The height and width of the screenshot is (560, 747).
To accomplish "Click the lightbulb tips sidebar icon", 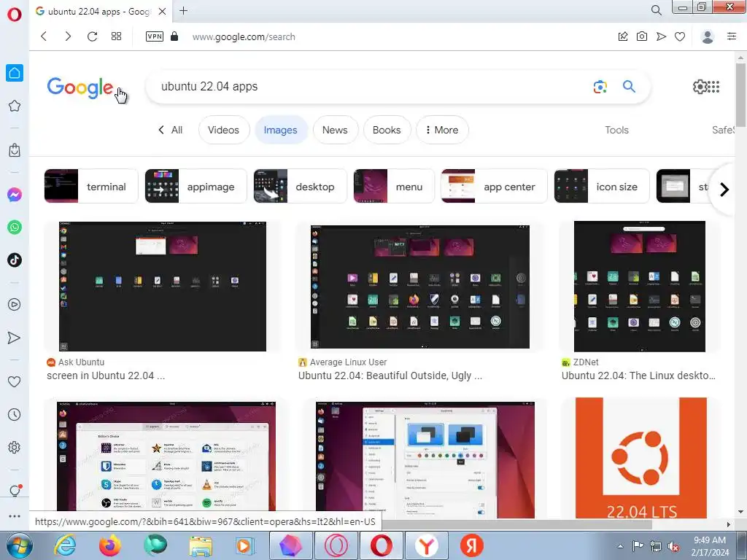I will point(15,491).
